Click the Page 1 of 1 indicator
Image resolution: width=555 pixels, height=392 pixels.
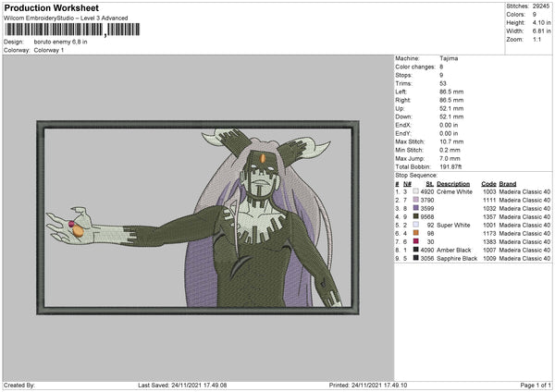tap(536, 385)
